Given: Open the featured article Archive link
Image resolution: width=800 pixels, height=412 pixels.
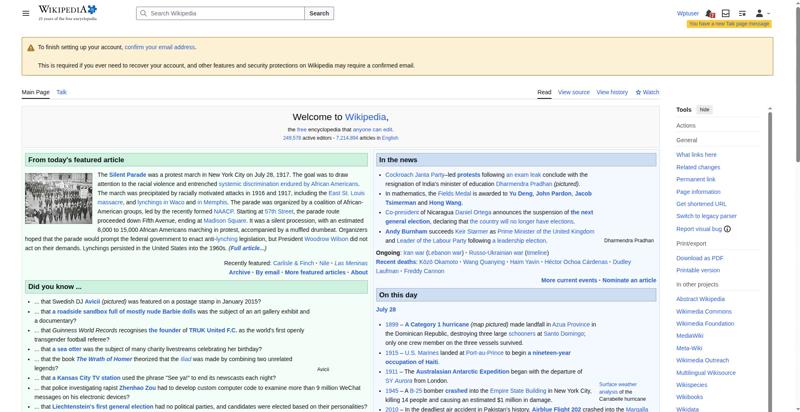Looking at the screenshot, I should [239, 272].
